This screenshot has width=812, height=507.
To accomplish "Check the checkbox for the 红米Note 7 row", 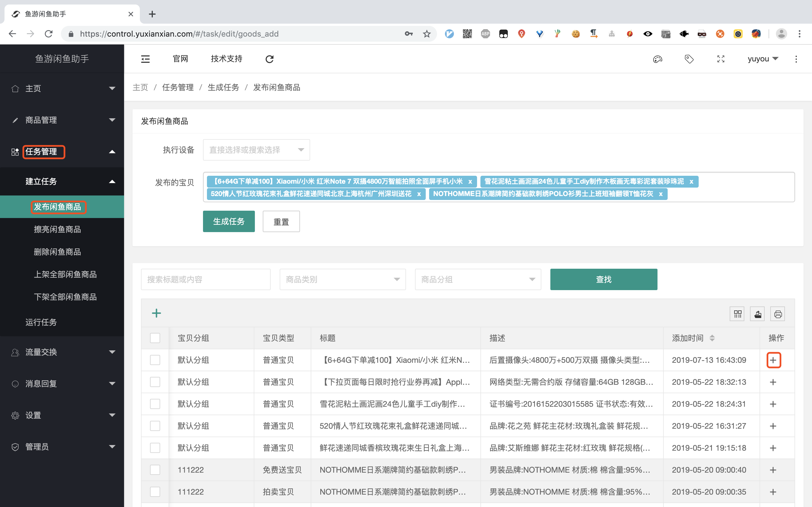I will pos(155,360).
